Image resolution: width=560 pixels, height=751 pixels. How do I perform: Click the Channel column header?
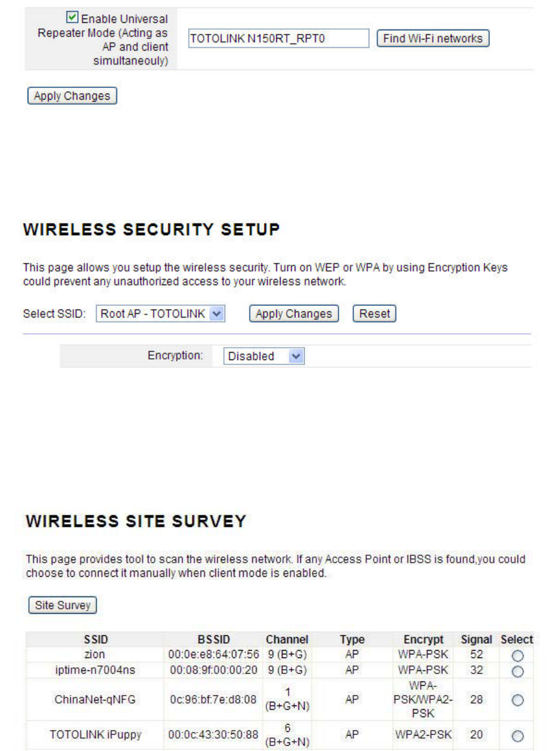pyautogui.click(x=287, y=640)
